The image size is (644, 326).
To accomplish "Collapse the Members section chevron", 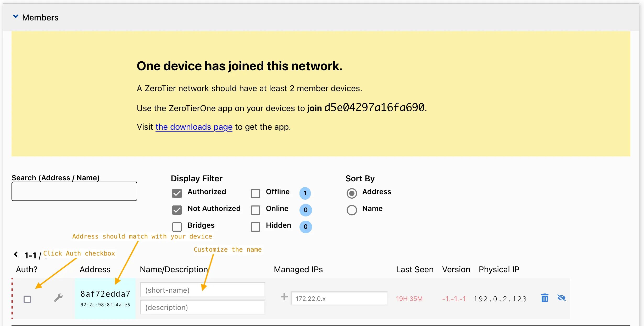I will tap(16, 17).
